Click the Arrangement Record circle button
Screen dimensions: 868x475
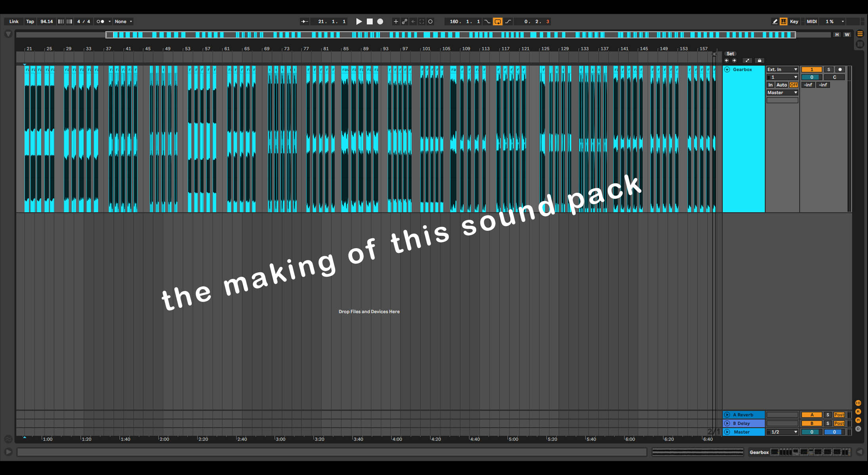(380, 21)
